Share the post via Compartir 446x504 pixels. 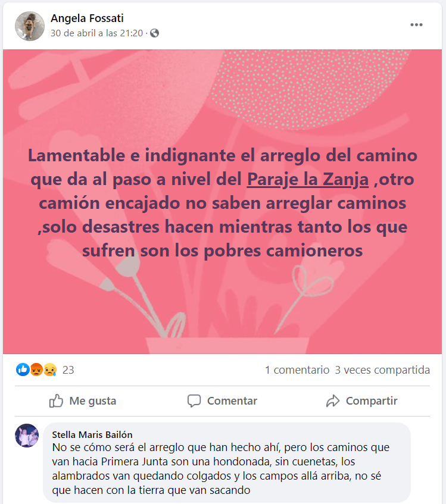(362, 401)
